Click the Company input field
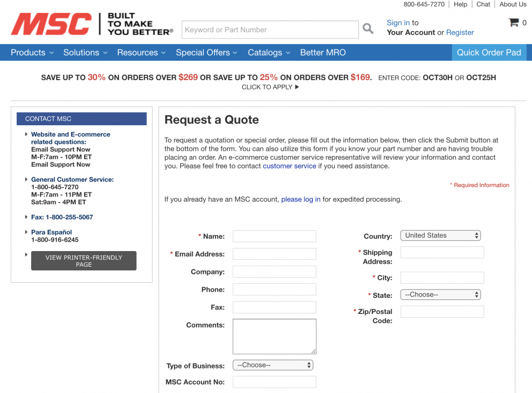The image size is (532, 393). pos(274,272)
